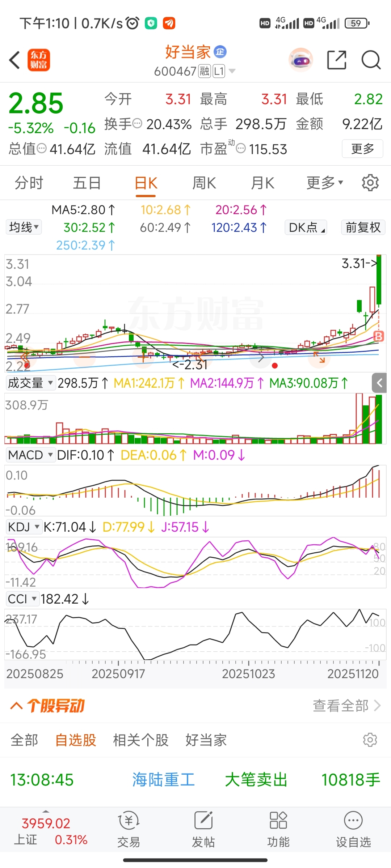The image size is (391, 868).
Task: Tap the CCI value 182.42
Action: [64, 599]
